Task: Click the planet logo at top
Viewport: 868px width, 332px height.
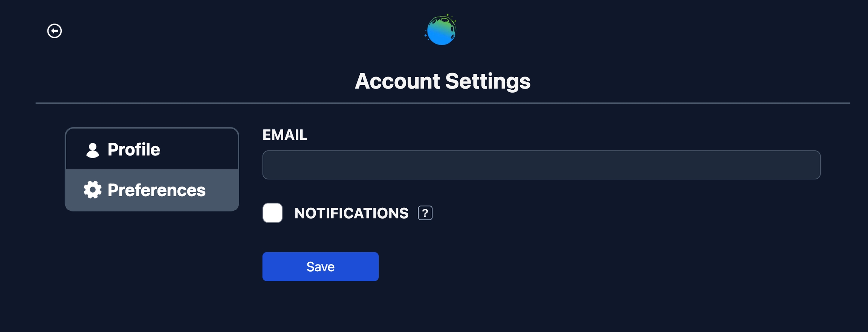Action: 441,30
